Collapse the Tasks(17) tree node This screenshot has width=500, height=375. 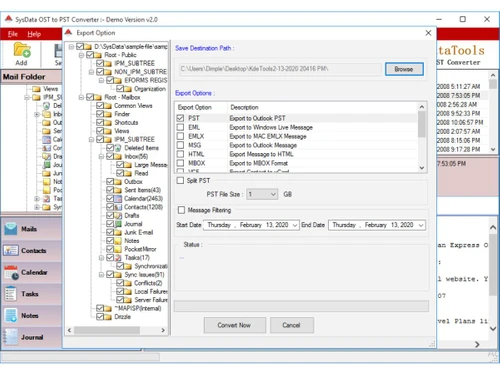pyautogui.click(x=101, y=258)
